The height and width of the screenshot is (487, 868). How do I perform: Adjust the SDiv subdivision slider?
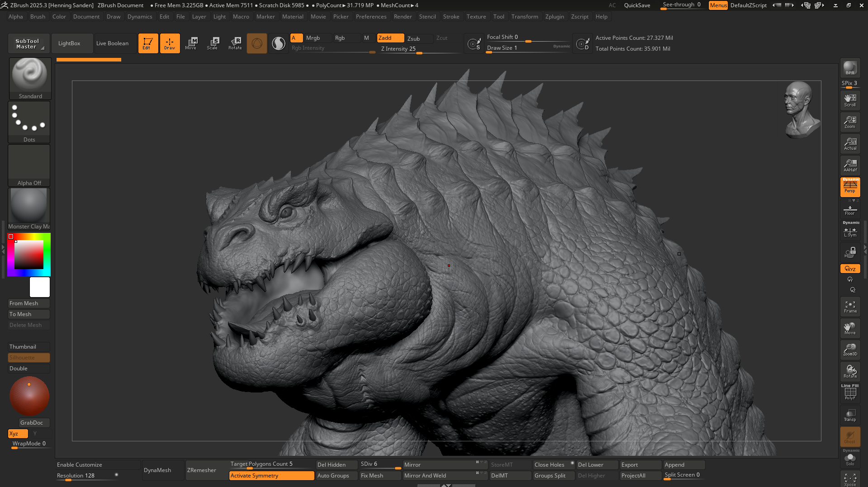(380, 464)
